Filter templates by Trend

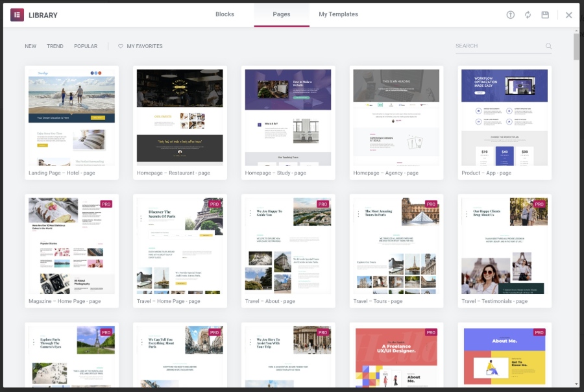(x=55, y=46)
